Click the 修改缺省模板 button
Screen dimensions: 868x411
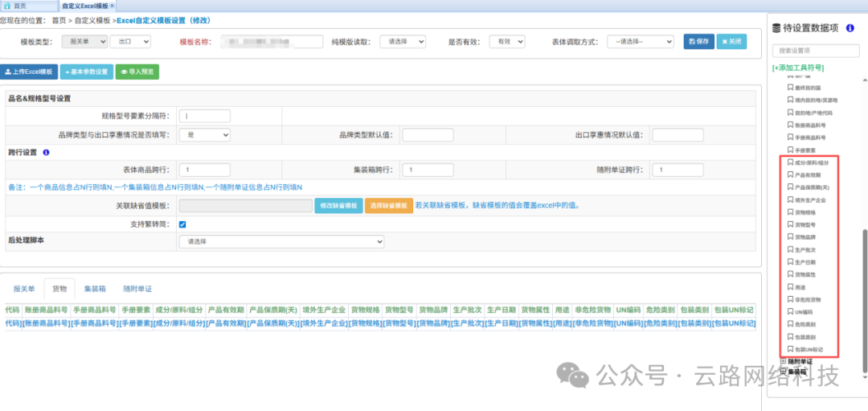click(x=339, y=206)
